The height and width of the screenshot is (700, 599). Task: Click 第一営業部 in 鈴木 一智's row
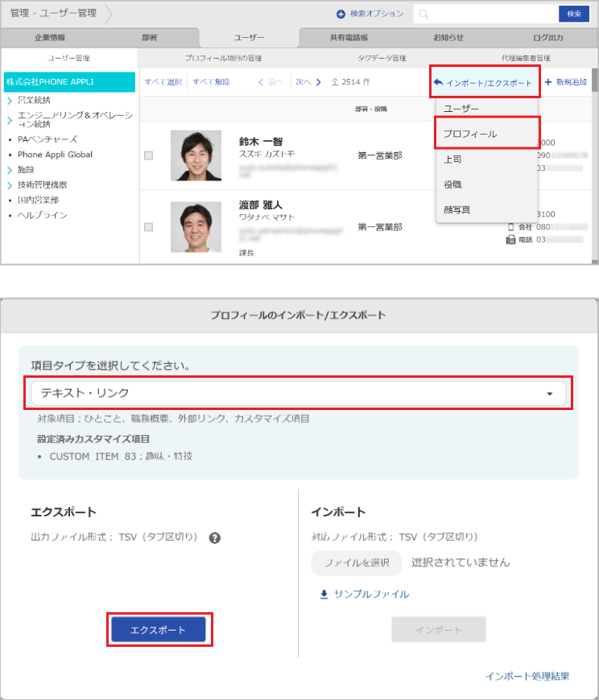(x=380, y=155)
